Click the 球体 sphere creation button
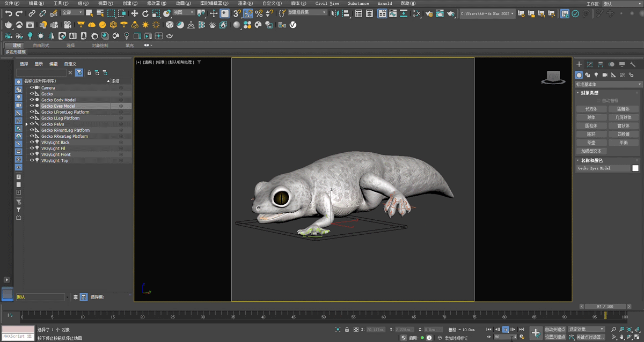This screenshot has width=644, height=342. pos(591,117)
